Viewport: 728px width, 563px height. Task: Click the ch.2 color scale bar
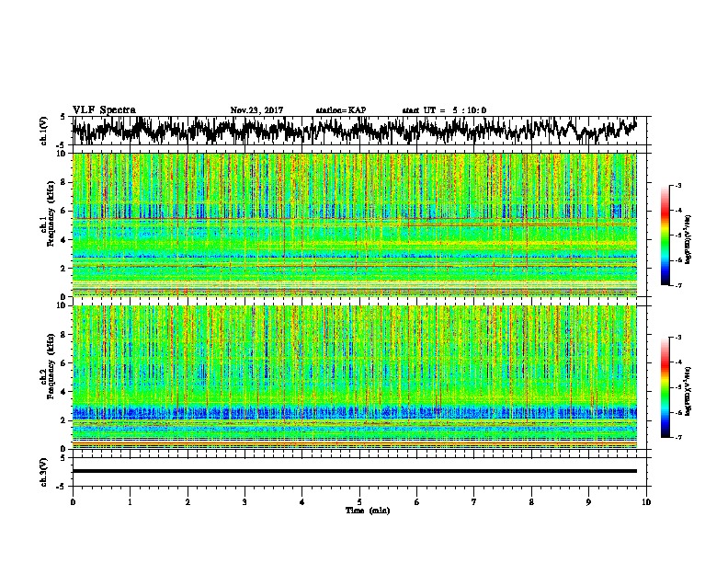[665, 387]
